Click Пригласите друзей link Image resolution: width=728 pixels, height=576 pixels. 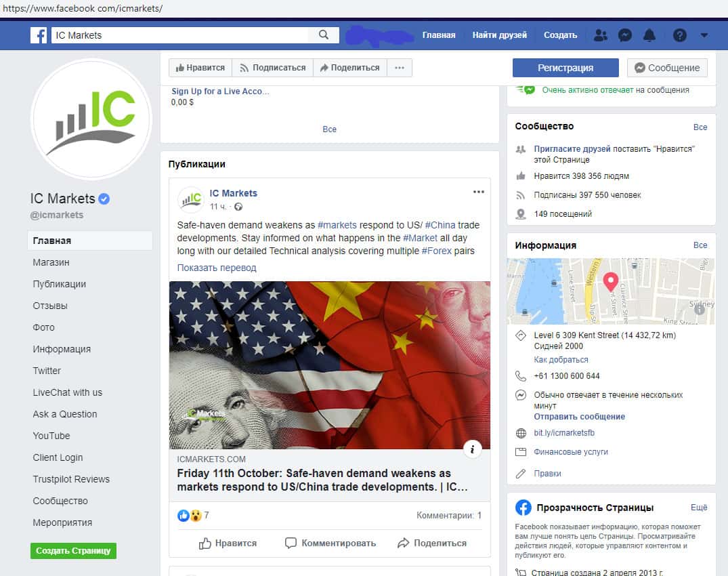click(x=572, y=148)
